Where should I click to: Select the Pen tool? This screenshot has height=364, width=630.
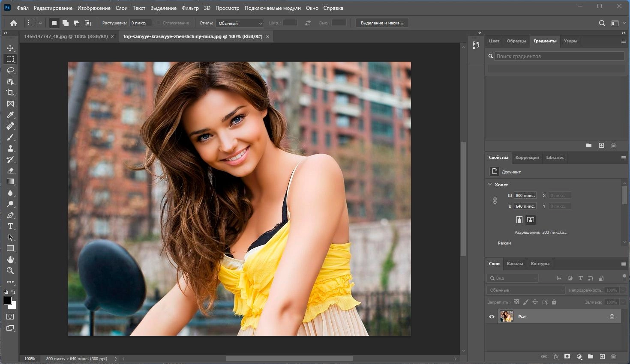click(10, 215)
